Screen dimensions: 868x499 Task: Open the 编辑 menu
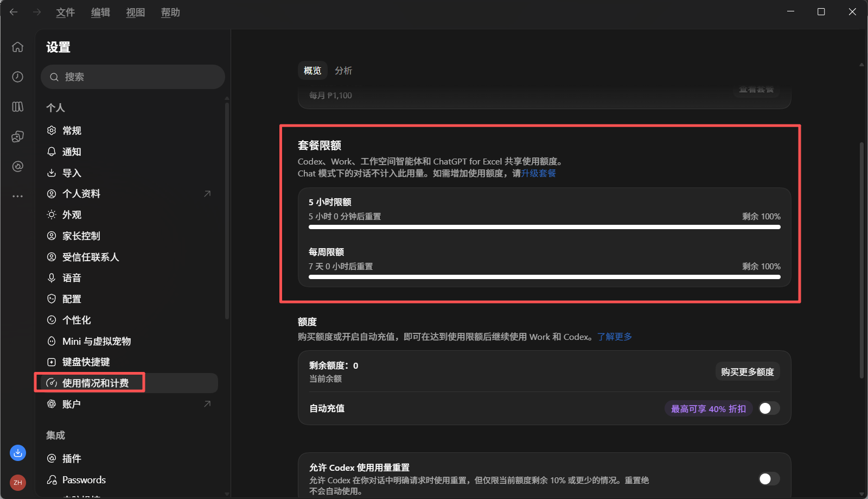(x=100, y=12)
